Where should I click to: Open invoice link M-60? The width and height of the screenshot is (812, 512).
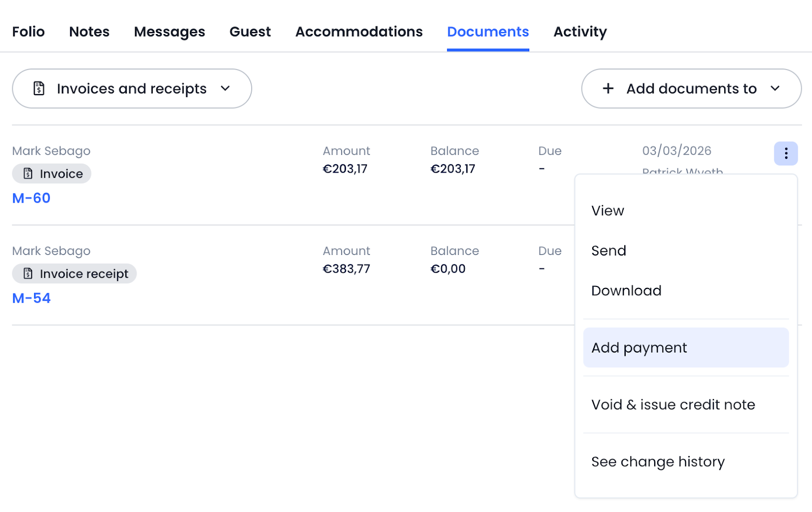[31, 198]
